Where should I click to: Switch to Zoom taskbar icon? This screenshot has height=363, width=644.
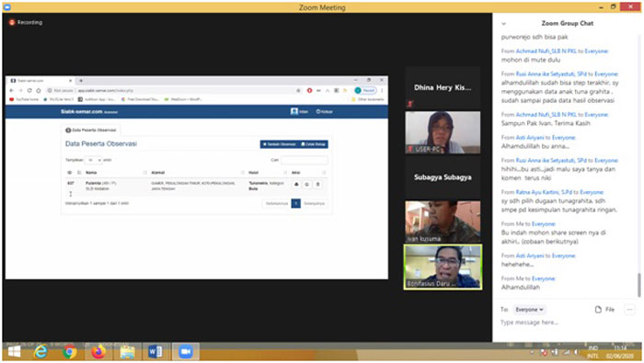point(186,352)
